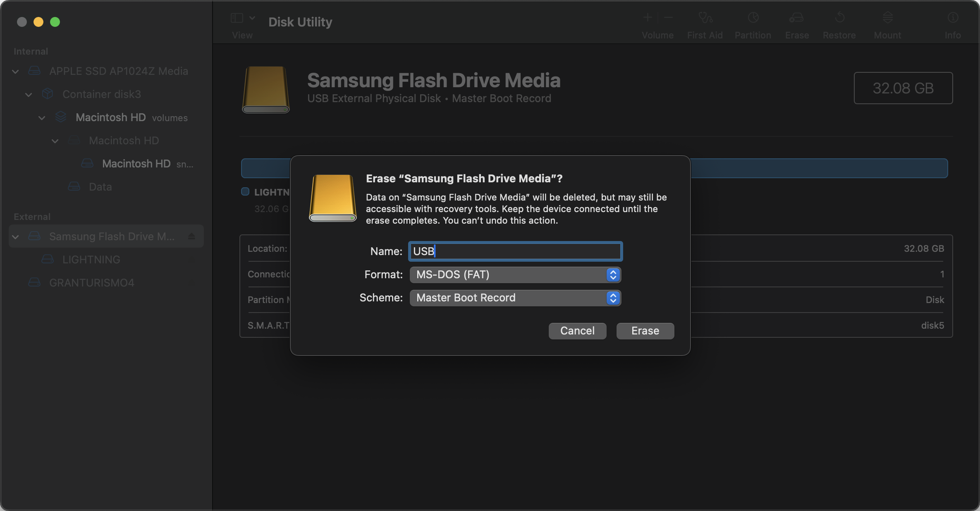Viewport: 980px width, 511px height.
Task: Click the Add Volume plus icon
Action: pyautogui.click(x=647, y=17)
